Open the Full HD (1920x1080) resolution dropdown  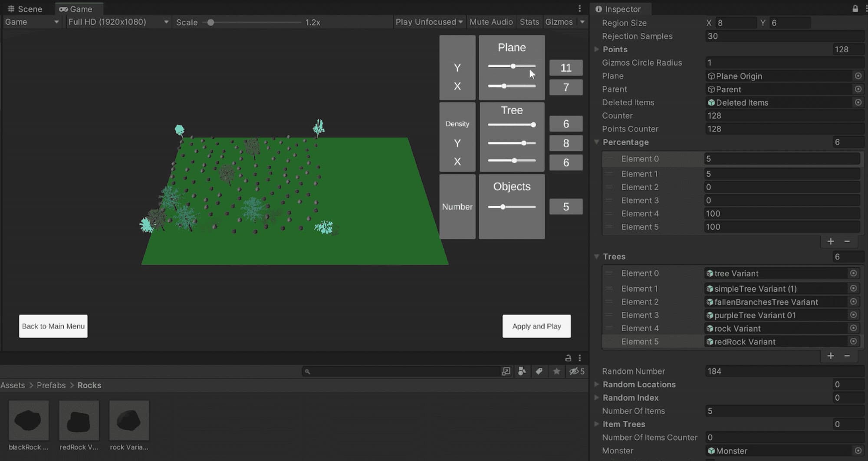click(x=118, y=22)
